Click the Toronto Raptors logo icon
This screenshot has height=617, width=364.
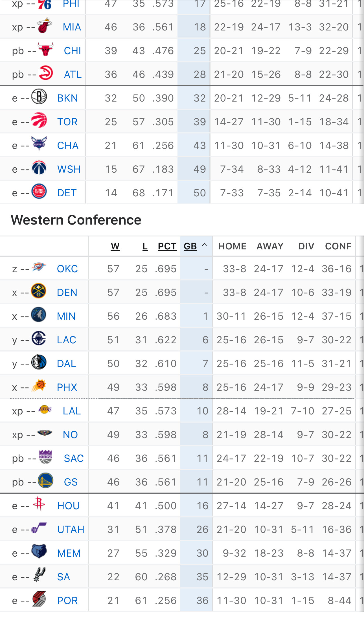coord(39,120)
